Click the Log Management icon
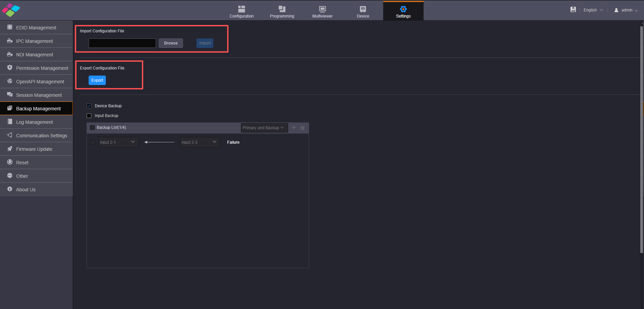Screen dimensions: 644x309 (x=10, y=121)
